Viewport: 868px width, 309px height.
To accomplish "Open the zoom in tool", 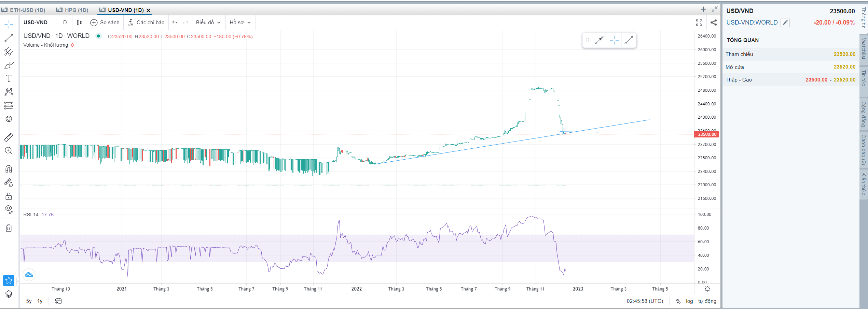I will click(x=9, y=151).
